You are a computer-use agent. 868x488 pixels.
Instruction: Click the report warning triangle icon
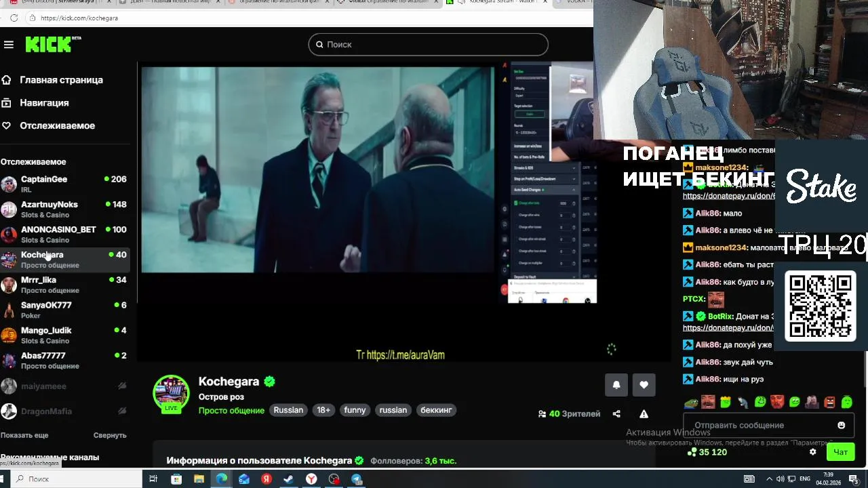point(644,414)
